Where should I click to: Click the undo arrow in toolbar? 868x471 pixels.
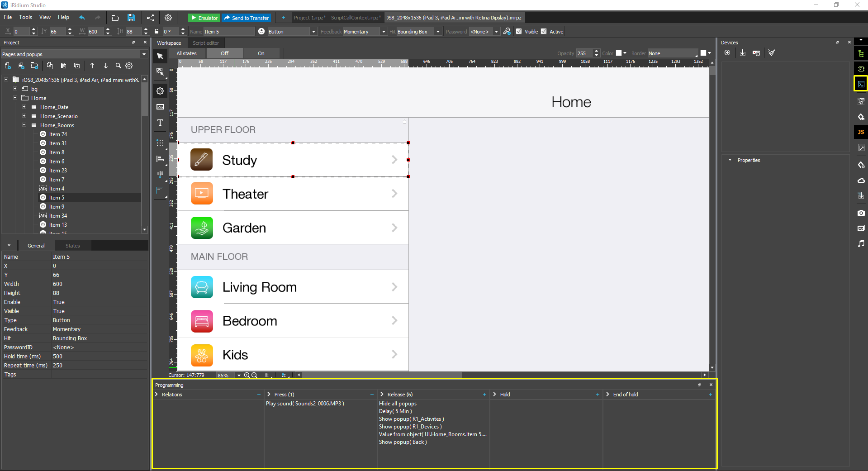(82, 18)
